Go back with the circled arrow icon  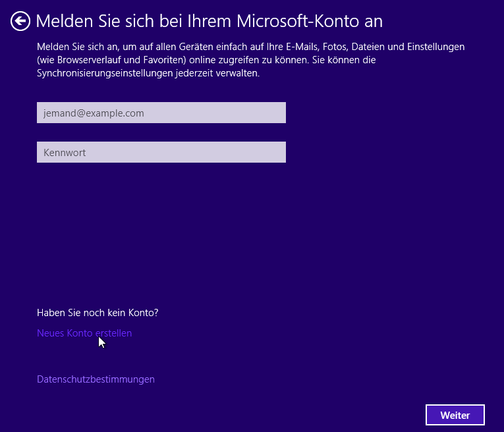(20, 21)
